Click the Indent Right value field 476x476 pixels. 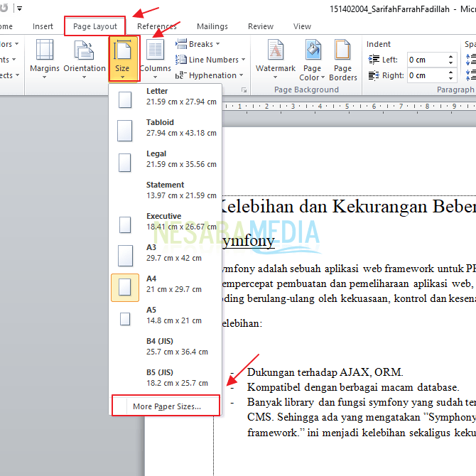[426, 75]
